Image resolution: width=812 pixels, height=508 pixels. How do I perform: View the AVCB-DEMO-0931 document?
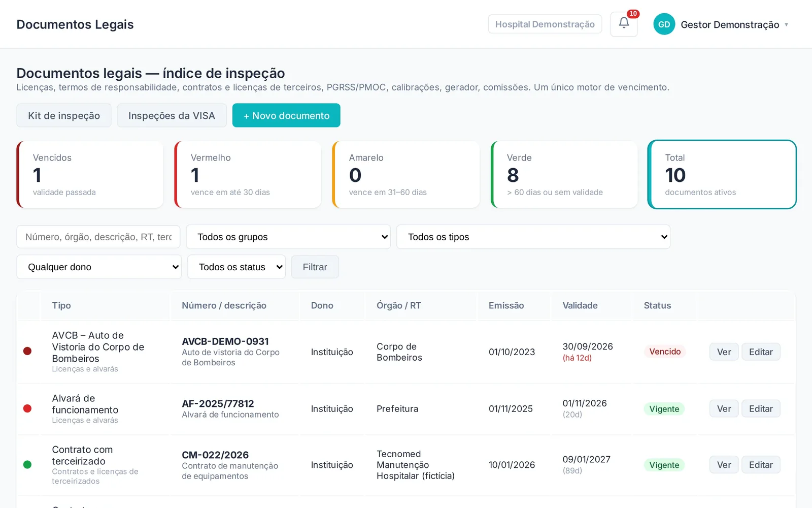pyautogui.click(x=724, y=352)
